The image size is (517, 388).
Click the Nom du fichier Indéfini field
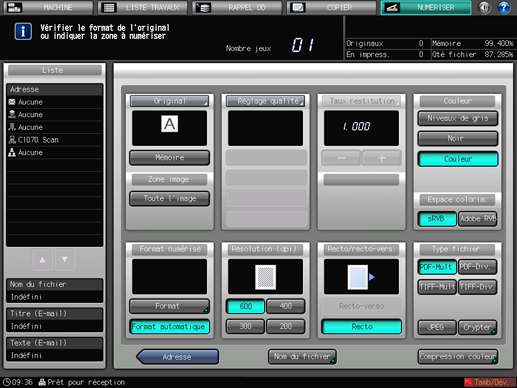(x=55, y=297)
